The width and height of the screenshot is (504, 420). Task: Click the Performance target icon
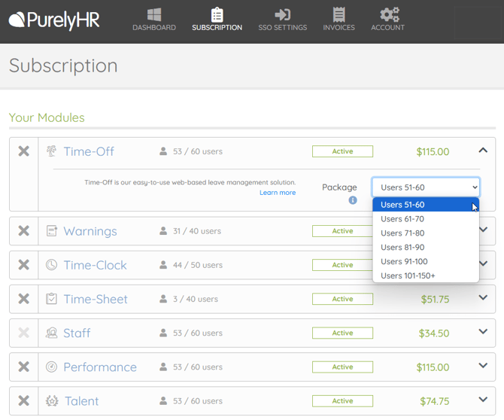tap(51, 367)
